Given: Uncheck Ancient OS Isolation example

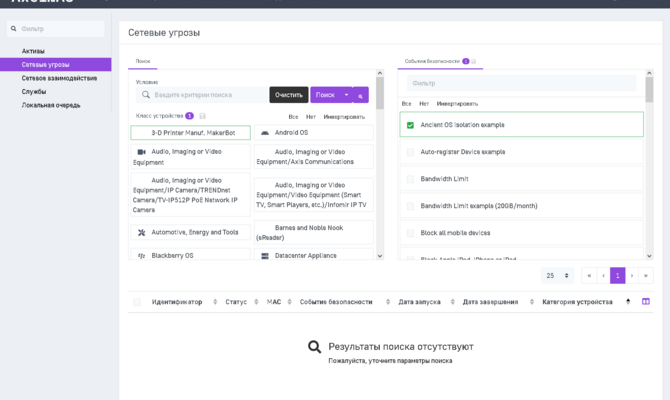Looking at the screenshot, I should [410, 125].
